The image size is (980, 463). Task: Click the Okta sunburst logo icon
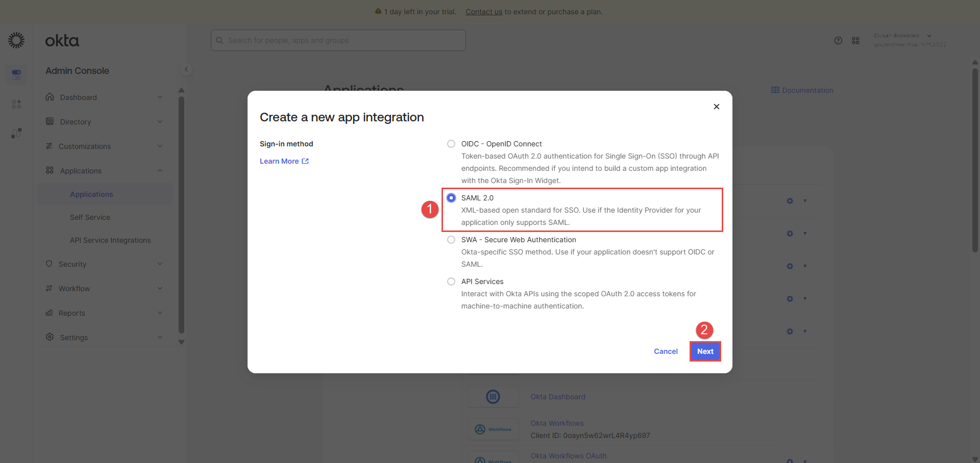pyautogui.click(x=16, y=40)
